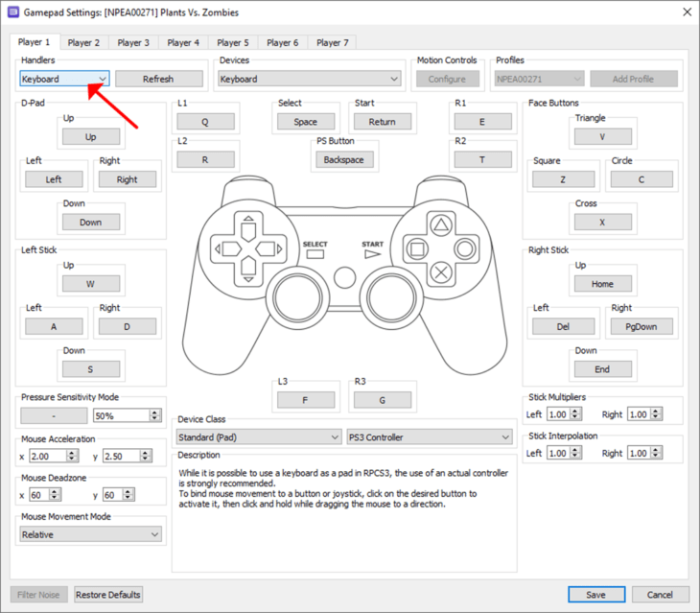Click the D-Pad Right binding button
Image resolution: width=700 pixels, height=613 pixels.
[x=128, y=179]
